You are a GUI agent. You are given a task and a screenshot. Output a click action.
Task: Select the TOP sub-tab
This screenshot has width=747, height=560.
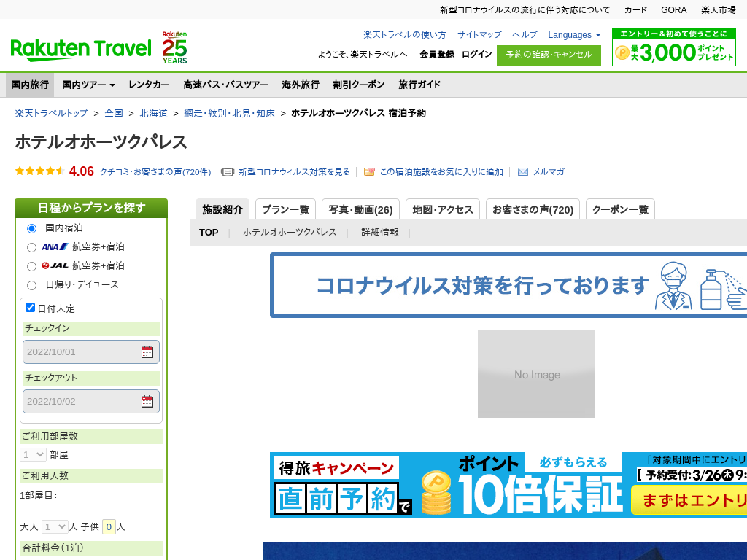point(209,233)
